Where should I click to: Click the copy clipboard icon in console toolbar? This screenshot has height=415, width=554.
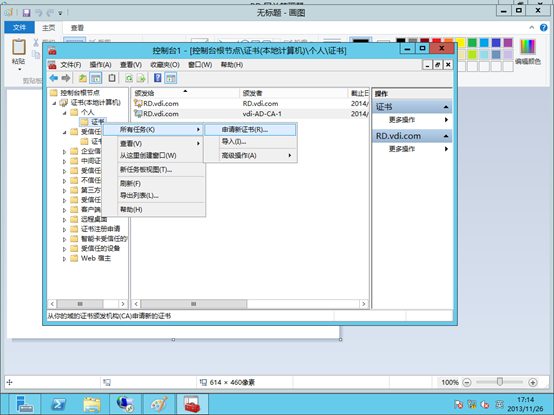[112, 78]
